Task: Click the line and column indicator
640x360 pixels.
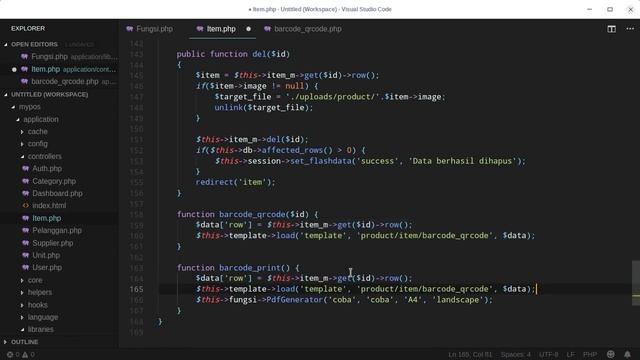Action: pos(470,355)
